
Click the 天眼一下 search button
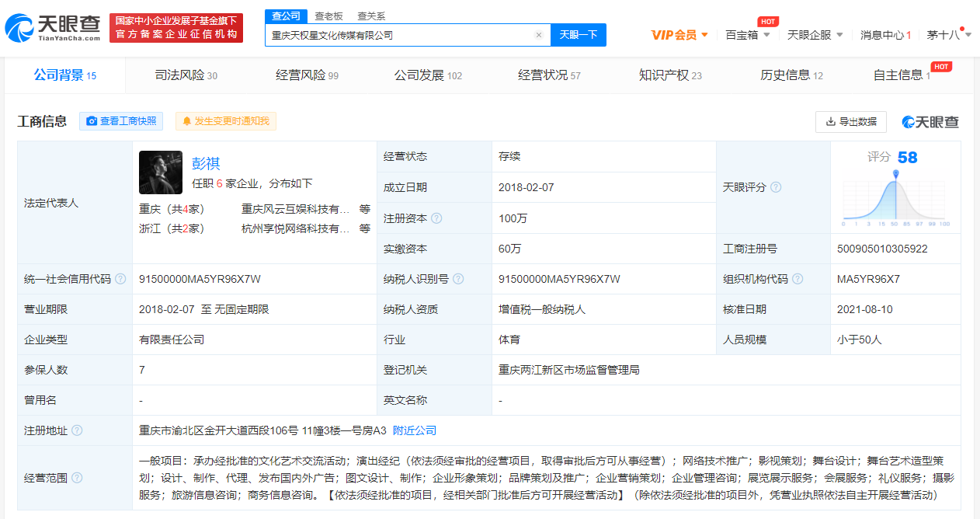tap(579, 35)
